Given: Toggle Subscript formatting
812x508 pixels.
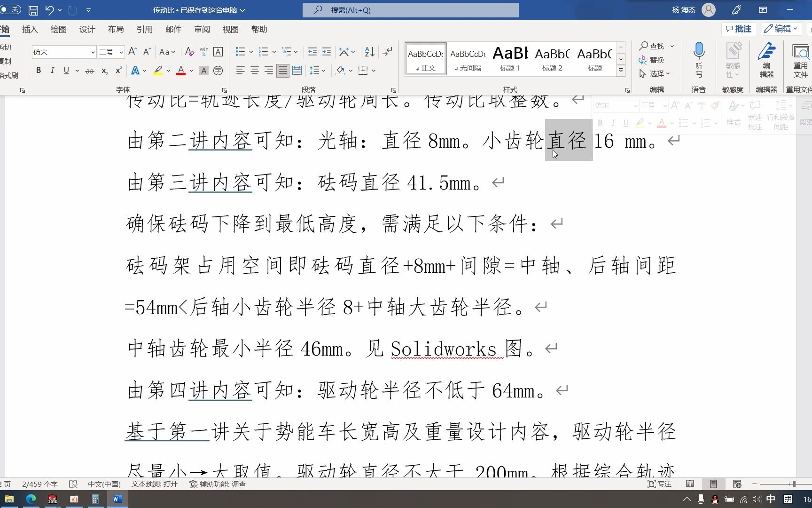Looking at the screenshot, I should (105, 71).
